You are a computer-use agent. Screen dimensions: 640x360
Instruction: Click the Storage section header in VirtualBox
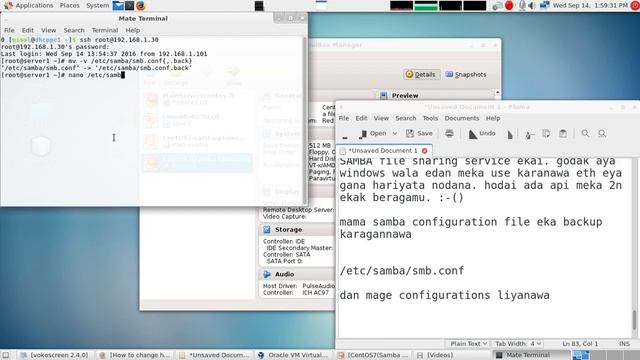coord(288,230)
